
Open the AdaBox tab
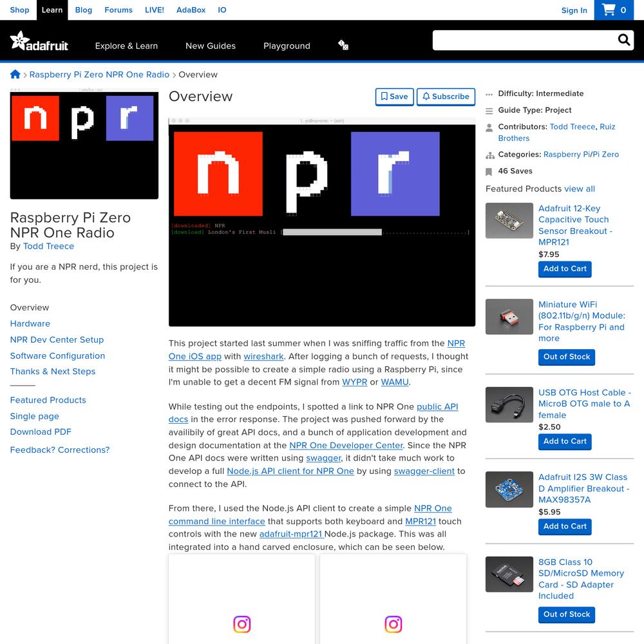click(x=191, y=10)
